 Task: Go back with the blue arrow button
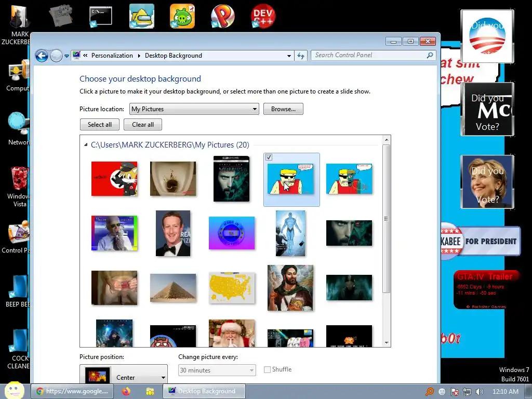click(x=42, y=56)
